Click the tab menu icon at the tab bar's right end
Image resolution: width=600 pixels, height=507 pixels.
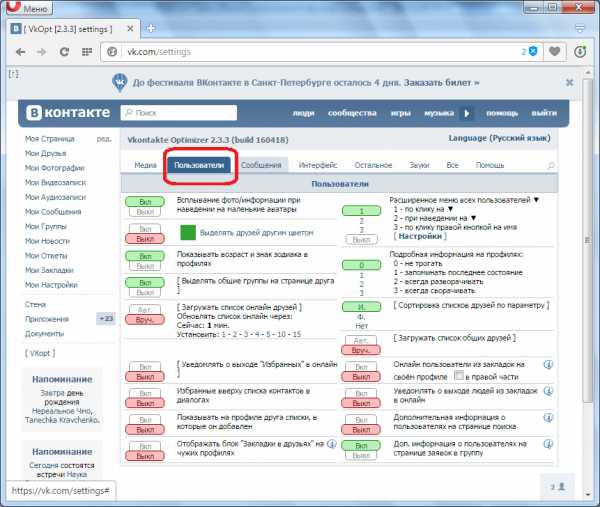click(x=580, y=28)
